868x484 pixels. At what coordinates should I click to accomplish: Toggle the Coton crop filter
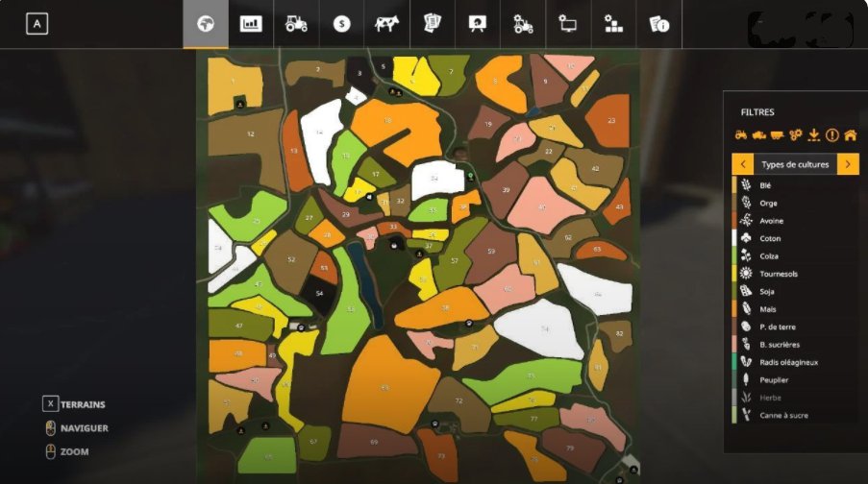pos(771,238)
